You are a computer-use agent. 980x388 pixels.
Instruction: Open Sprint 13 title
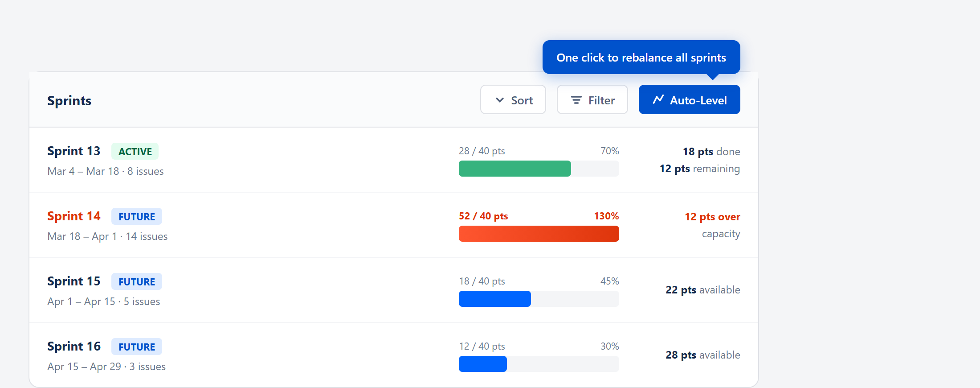pos(73,151)
